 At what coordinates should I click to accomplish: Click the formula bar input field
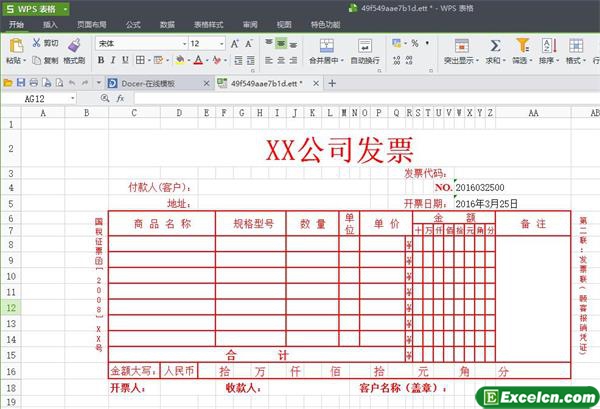(x=367, y=98)
